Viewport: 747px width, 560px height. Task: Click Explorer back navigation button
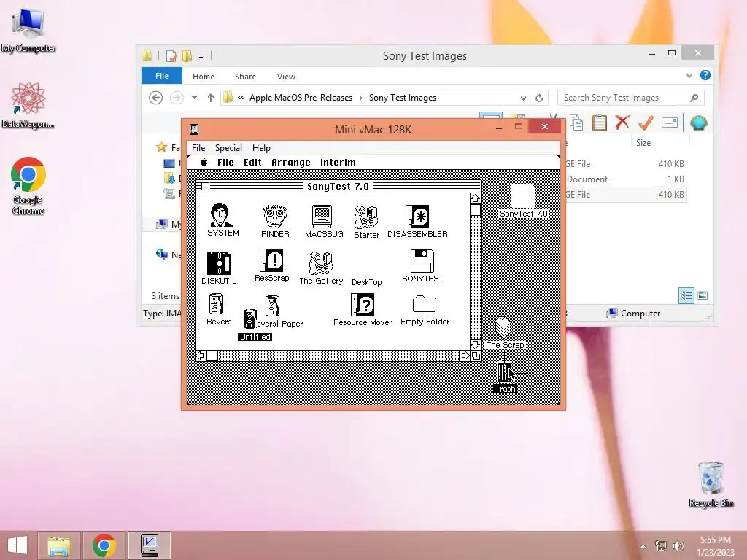tap(156, 98)
